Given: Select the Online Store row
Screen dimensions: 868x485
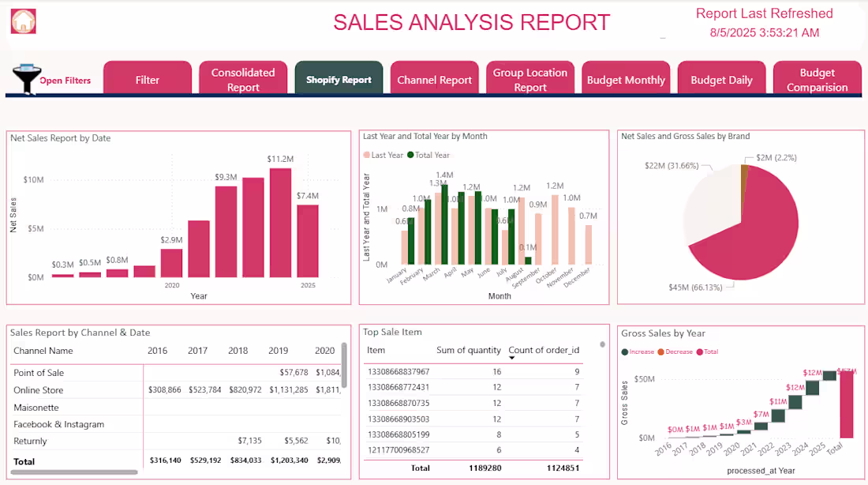Looking at the screenshot, I should (175, 390).
